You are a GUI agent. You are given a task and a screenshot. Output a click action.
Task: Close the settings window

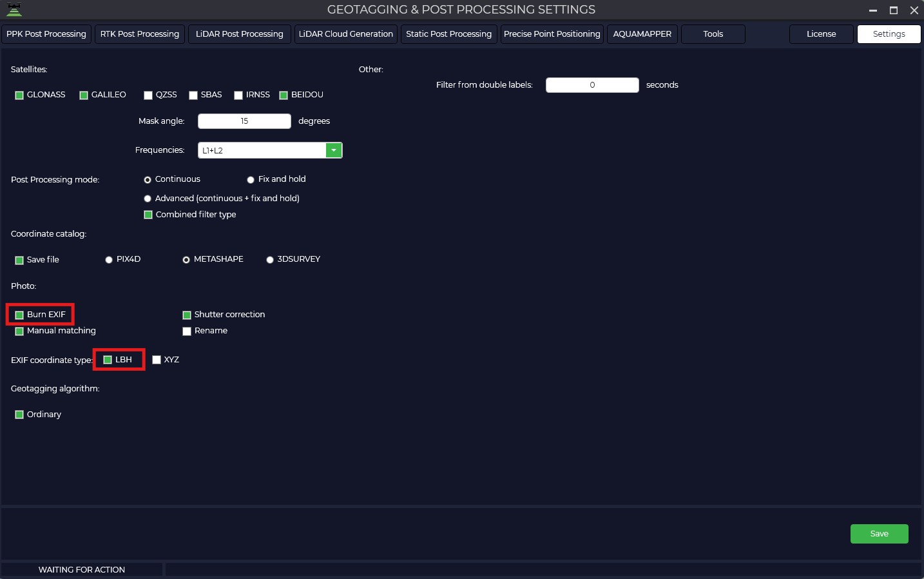[914, 10]
